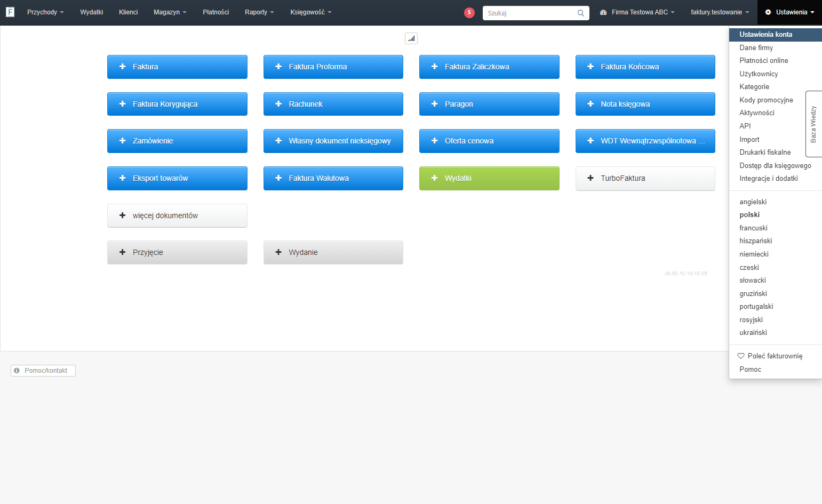Click the Pomoc/kontakt button
The height and width of the screenshot is (504, 822).
click(43, 371)
